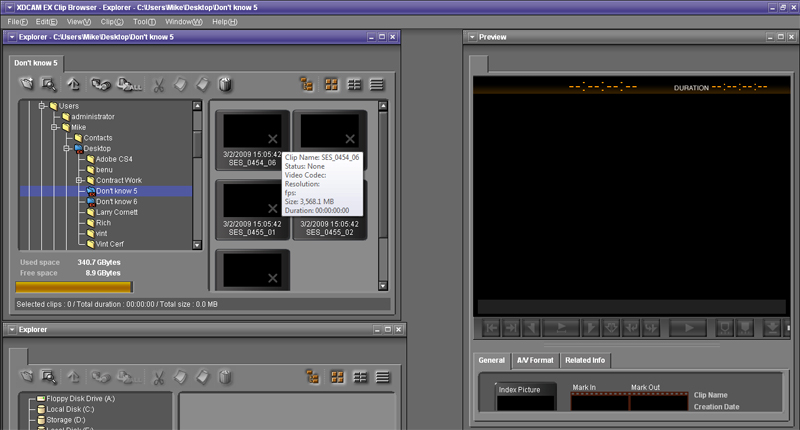Screen dimensions: 800x430
Task: Expand the Contract Work folder node
Action: click(78, 180)
